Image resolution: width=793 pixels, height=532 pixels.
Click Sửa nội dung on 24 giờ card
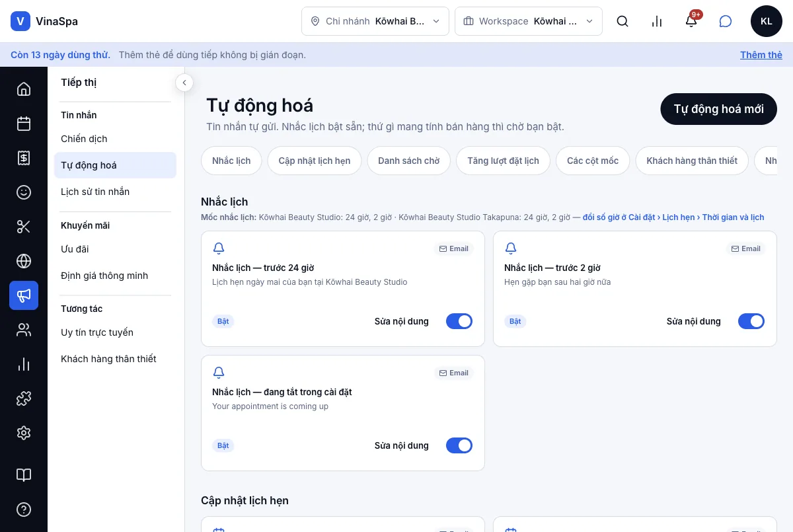(402, 321)
